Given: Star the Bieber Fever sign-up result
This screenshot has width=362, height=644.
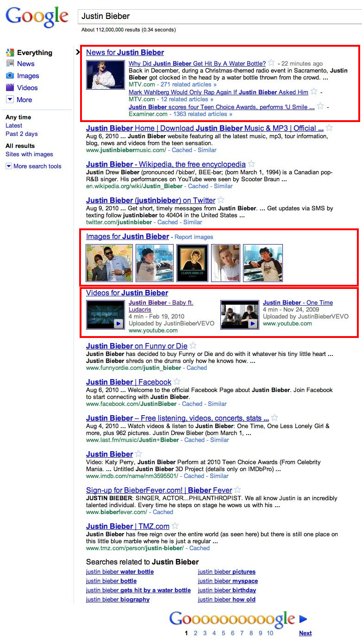Looking at the screenshot, I should click(x=237, y=490).
